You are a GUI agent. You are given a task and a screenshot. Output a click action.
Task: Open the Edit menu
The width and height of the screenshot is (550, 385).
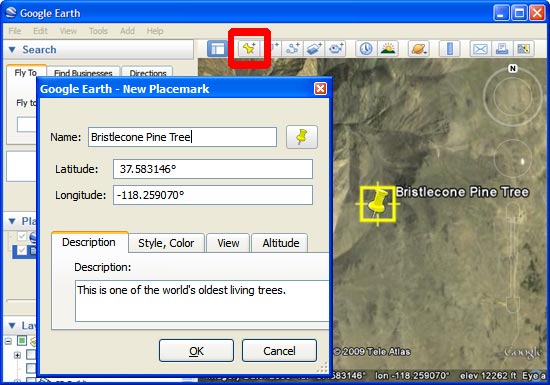click(x=40, y=31)
